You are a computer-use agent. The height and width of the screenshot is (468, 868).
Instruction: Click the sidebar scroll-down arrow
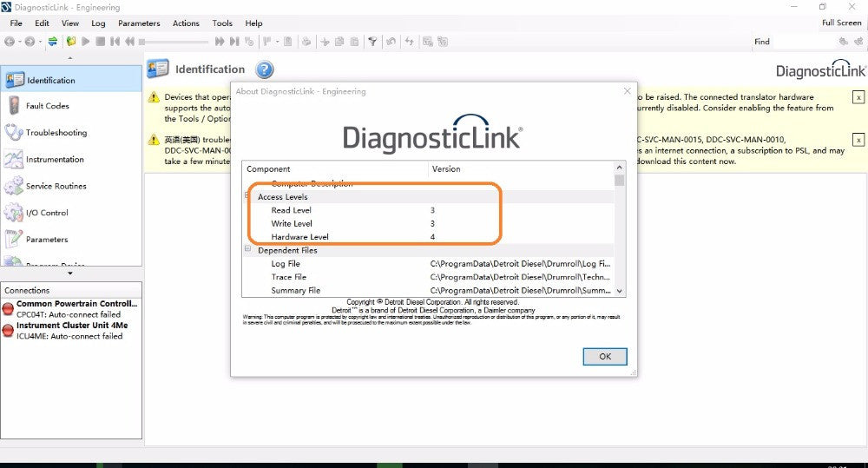(70, 273)
